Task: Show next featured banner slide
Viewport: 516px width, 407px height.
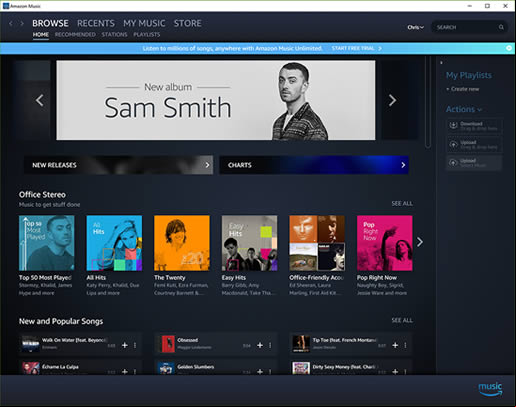Action: [x=392, y=100]
